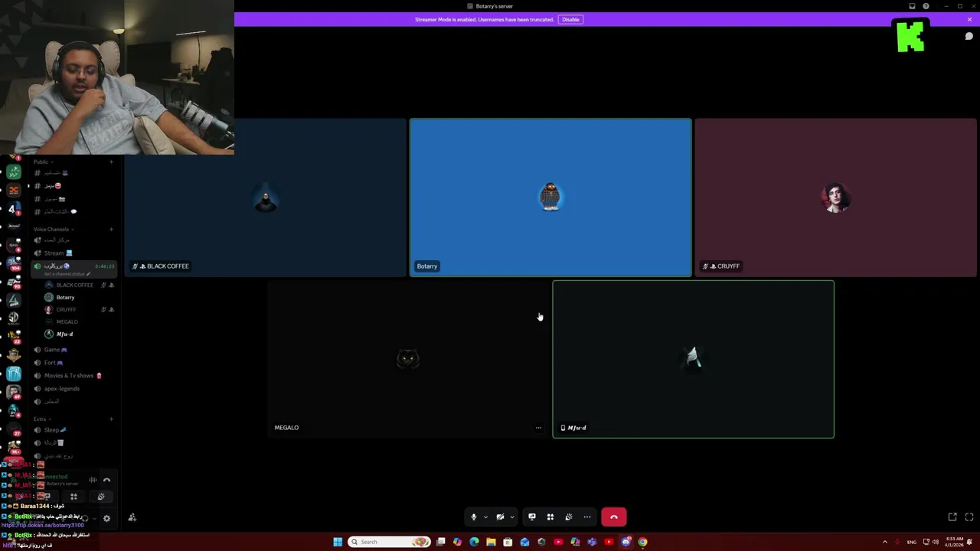The height and width of the screenshot is (551, 980).
Task: Mute the microphone in call controls
Action: click(474, 517)
